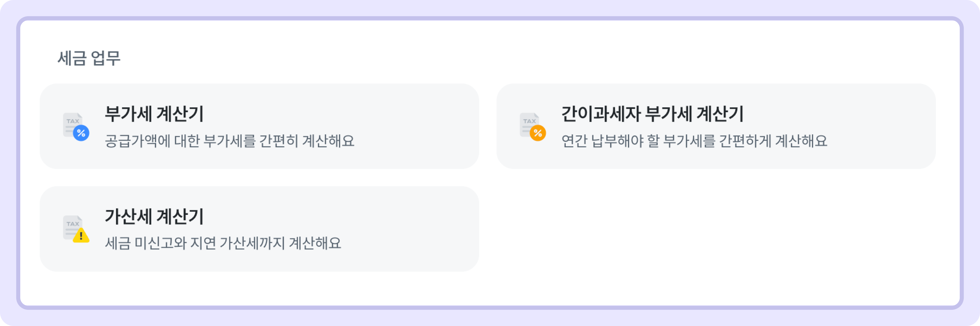Select the text 연간 납부해야 할 부가세를 간편하게 계산해요
The image size is (980, 326).
694,141
